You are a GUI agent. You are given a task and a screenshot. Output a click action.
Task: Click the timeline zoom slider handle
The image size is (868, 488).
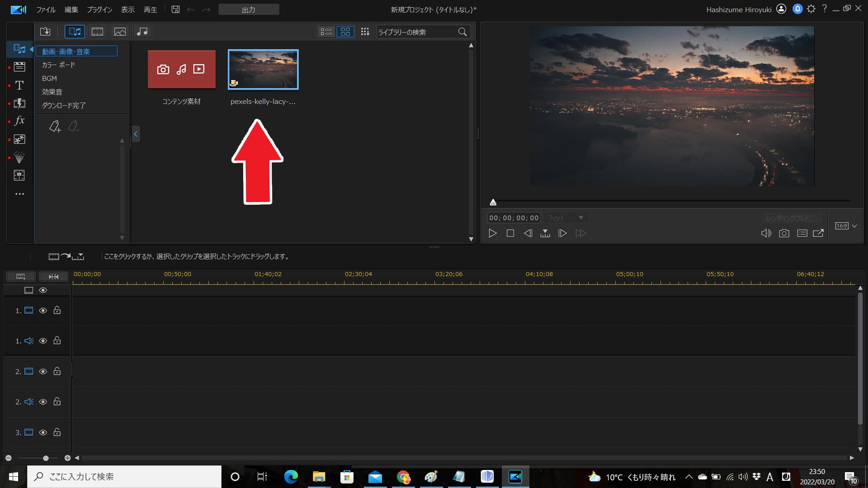coord(46,458)
